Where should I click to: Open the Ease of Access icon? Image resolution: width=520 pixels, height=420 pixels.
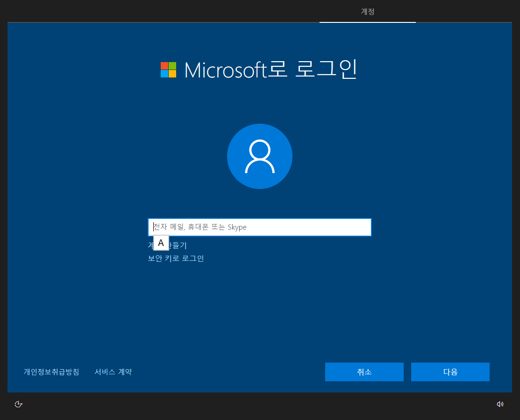click(x=19, y=404)
